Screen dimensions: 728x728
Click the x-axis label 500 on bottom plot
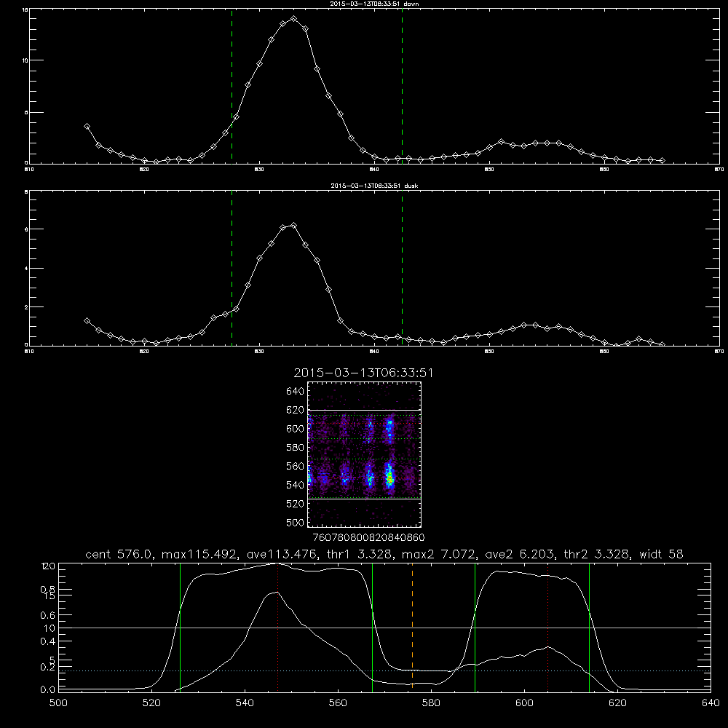[58, 703]
